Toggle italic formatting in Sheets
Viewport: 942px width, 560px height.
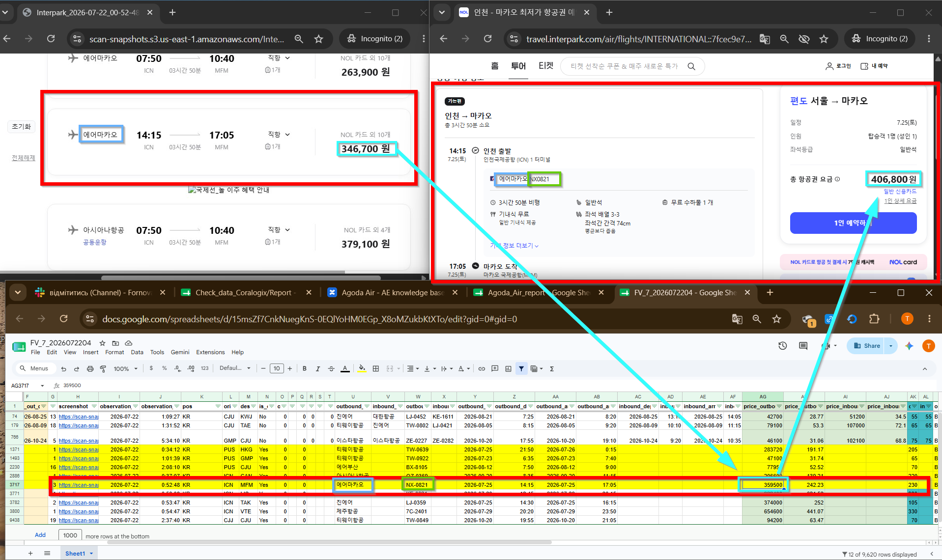tap(317, 368)
